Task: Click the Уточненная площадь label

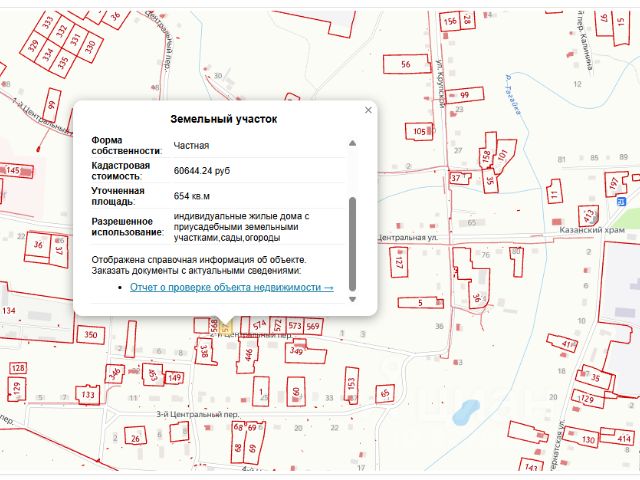Action: 118,196
